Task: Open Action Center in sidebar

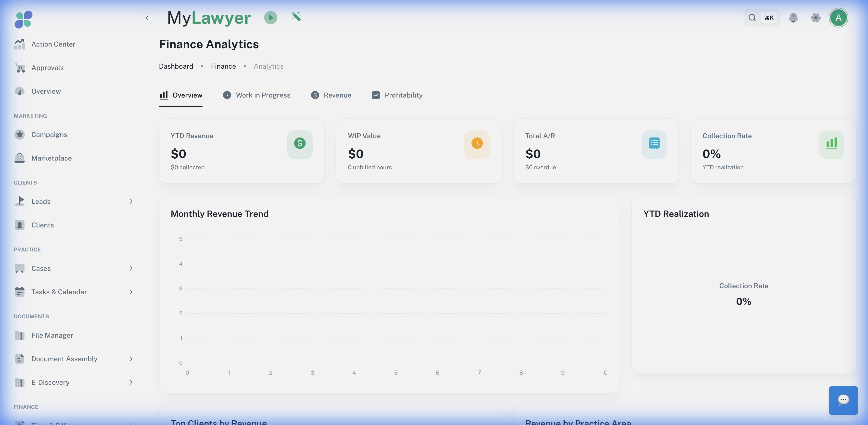Action: tap(74, 44)
